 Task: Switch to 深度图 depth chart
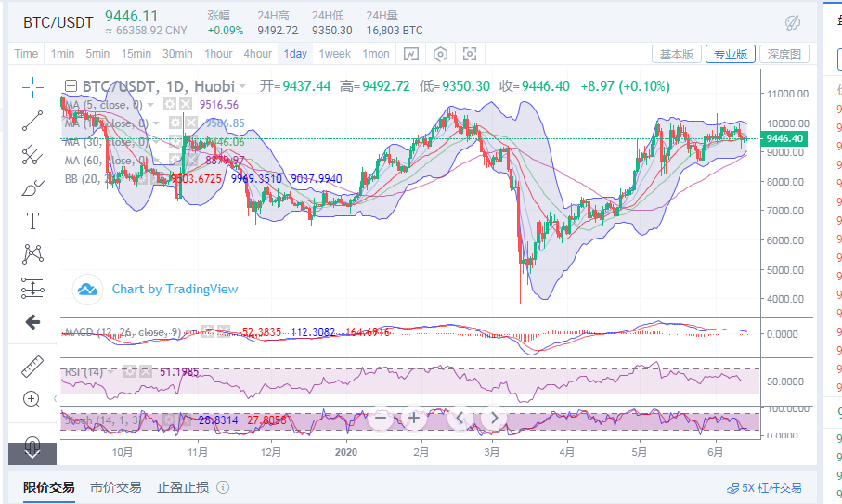(784, 54)
